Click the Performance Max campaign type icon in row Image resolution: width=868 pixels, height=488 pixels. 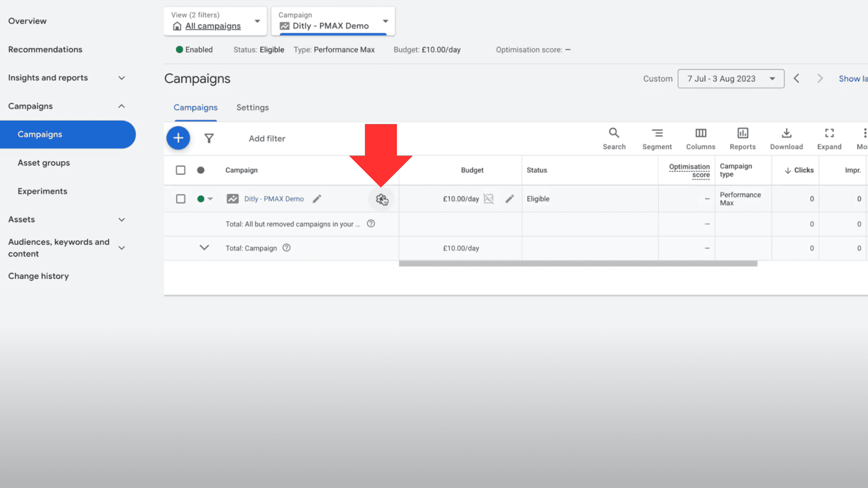tap(232, 199)
